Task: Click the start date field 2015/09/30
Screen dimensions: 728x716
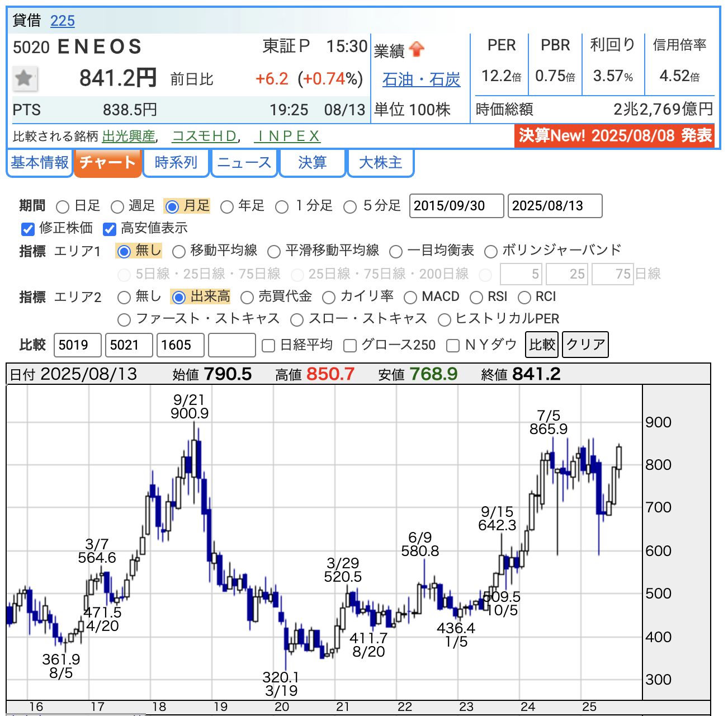Action: (x=456, y=206)
